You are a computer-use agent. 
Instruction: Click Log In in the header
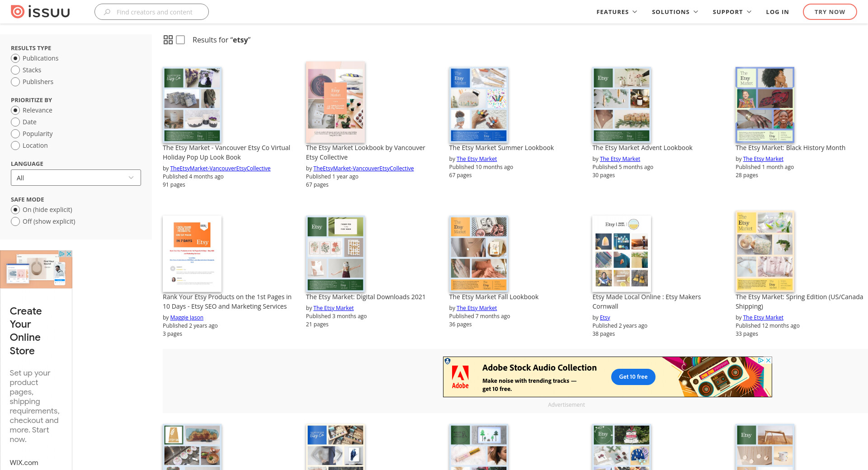[x=777, y=12]
